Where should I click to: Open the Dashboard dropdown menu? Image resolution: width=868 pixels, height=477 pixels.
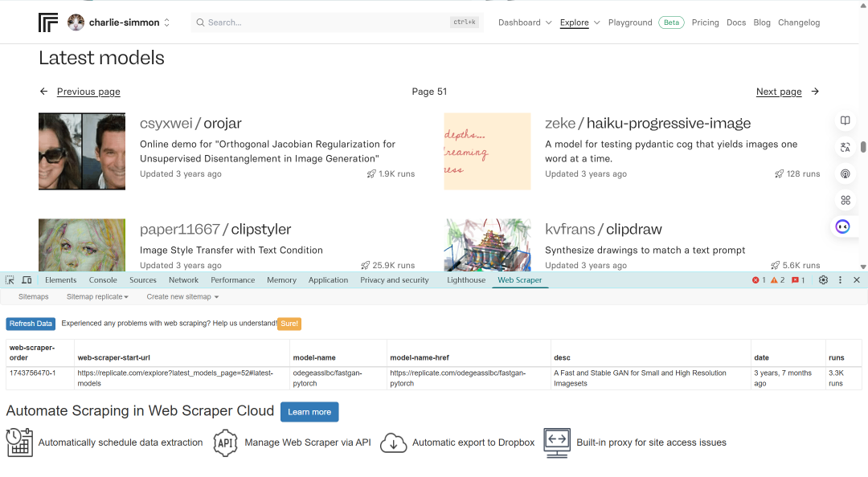[525, 22]
